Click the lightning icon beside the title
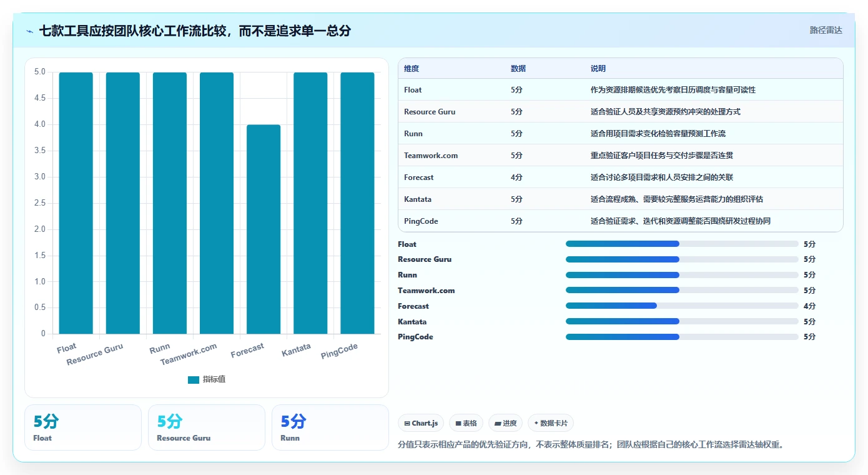Image resolution: width=868 pixels, height=475 pixels. pyautogui.click(x=30, y=31)
